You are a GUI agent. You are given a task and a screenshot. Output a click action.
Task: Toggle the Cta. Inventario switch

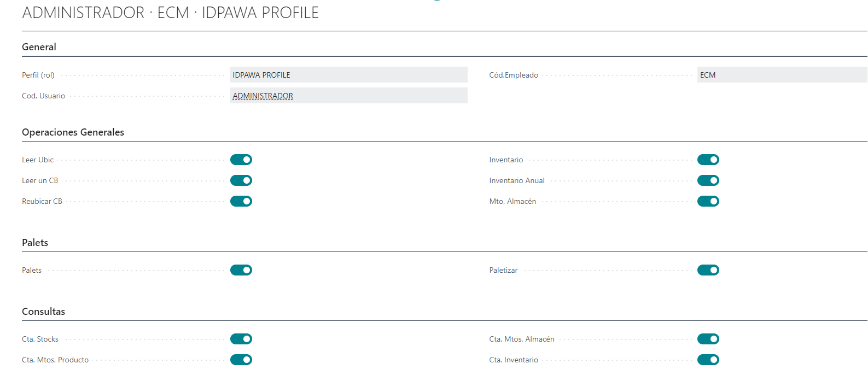pyautogui.click(x=708, y=360)
